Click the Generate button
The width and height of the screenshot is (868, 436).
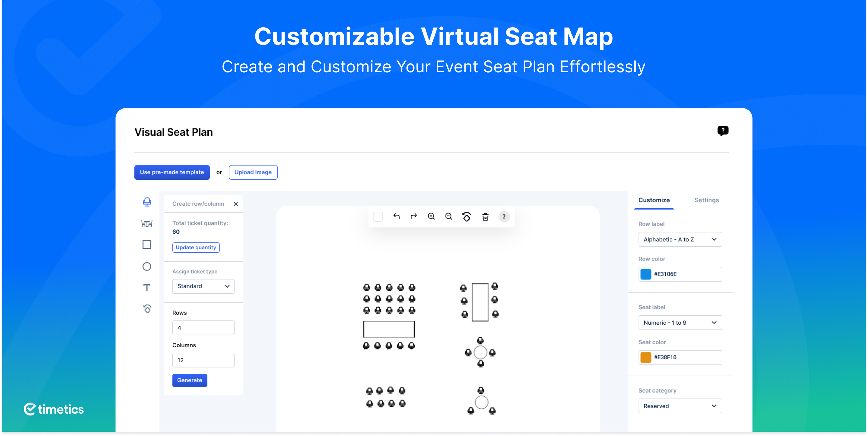[x=190, y=380]
